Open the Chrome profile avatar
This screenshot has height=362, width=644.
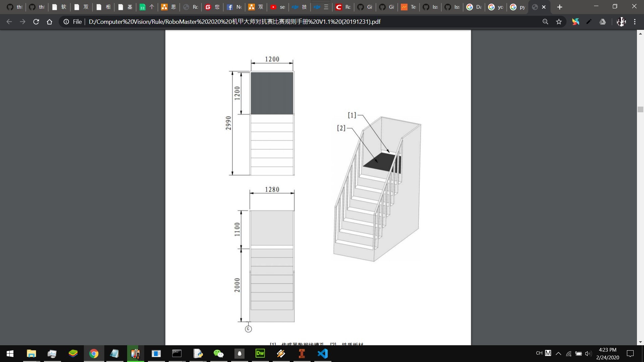pos(621,22)
